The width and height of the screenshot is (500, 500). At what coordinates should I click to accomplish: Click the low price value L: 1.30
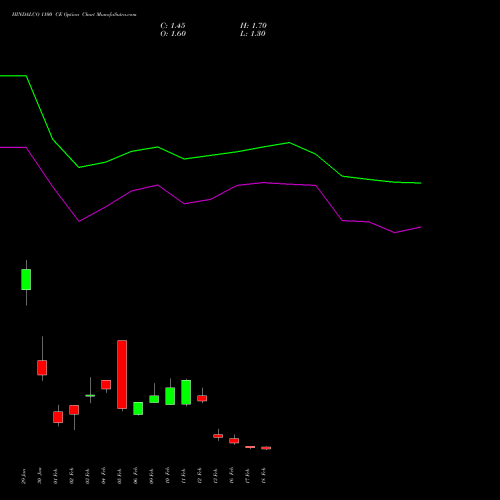click(253, 34)
